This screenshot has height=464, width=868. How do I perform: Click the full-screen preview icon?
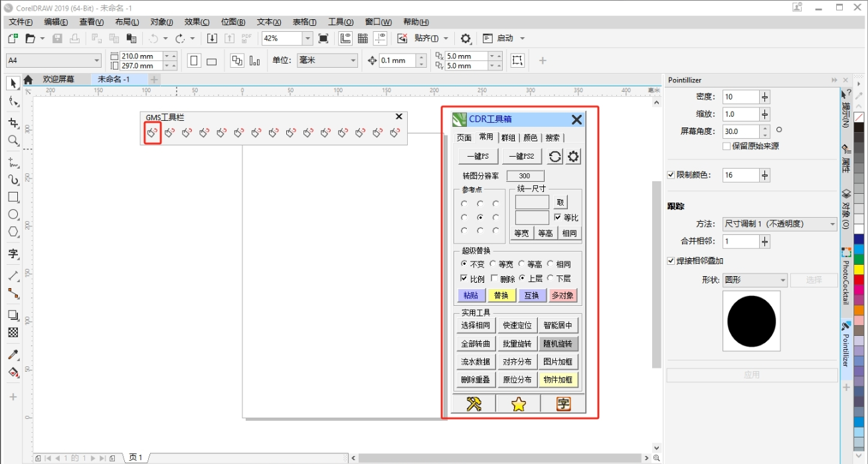[x=323, y=39]
